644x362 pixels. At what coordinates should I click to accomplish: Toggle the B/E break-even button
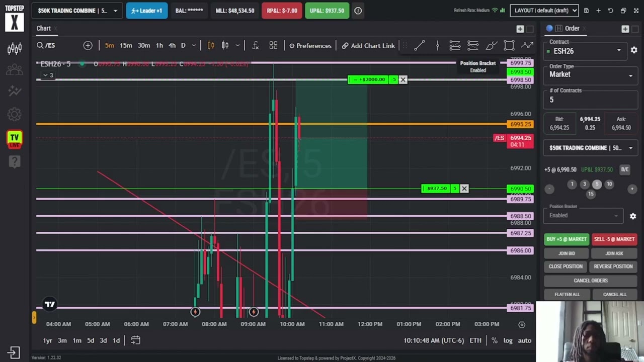(625, 169)
